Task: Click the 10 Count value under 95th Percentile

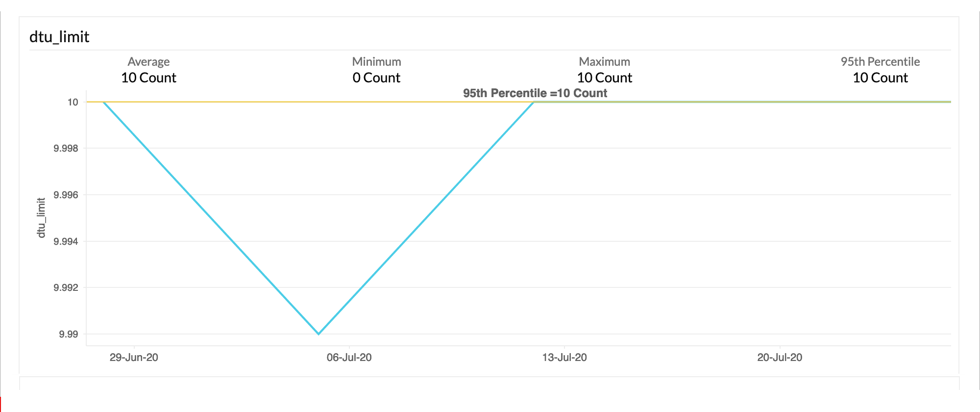Action: point(880,77)
